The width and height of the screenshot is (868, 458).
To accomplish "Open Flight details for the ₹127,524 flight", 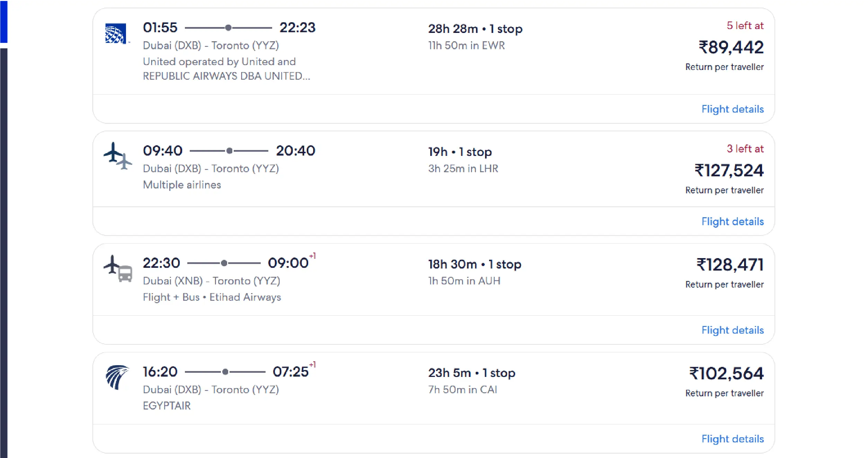I will (732, 221).
